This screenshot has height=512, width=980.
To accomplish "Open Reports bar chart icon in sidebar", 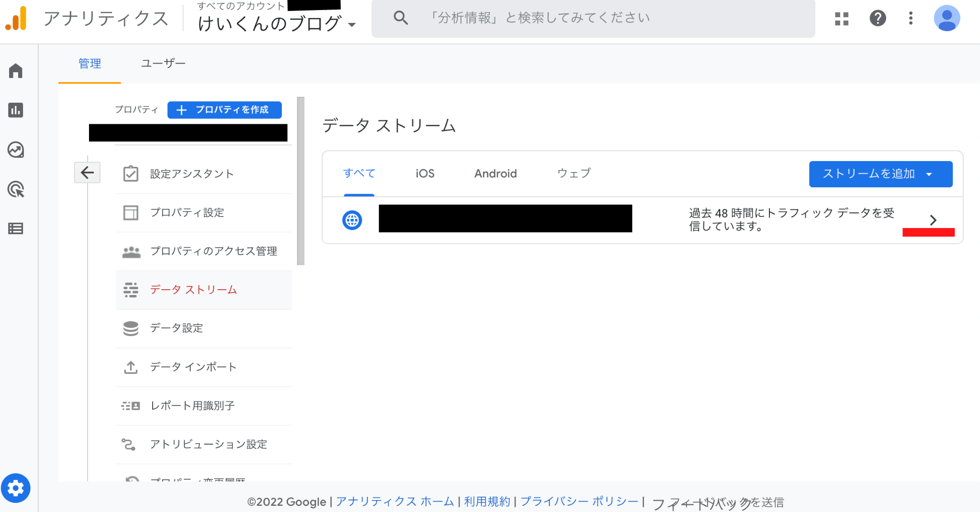I will tap(16, 110).
